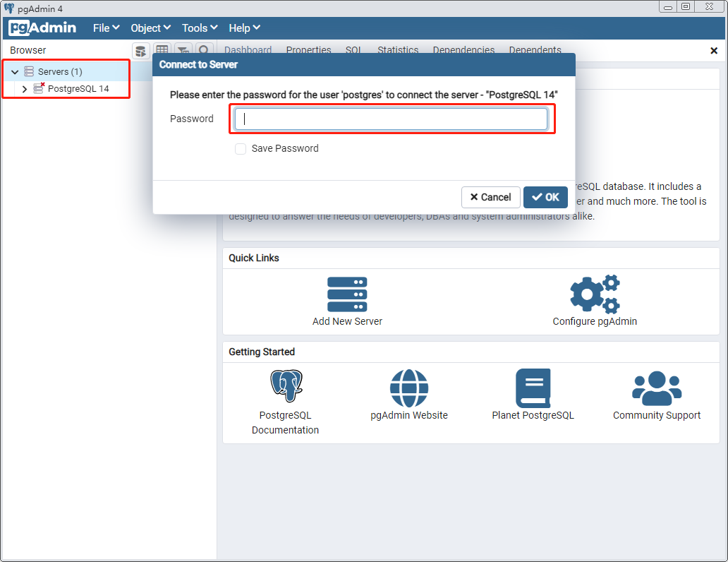
Task: Open the Help menu
Action: (x=244, y=28)
